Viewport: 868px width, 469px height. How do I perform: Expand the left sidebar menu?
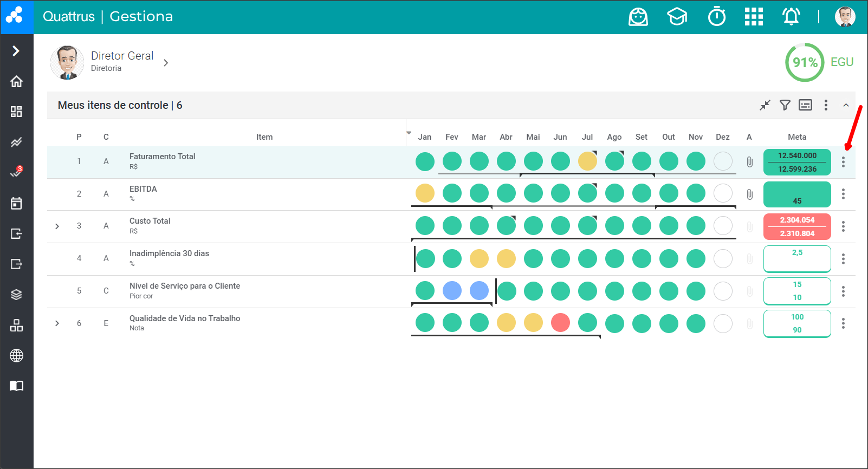coord(16,51)
